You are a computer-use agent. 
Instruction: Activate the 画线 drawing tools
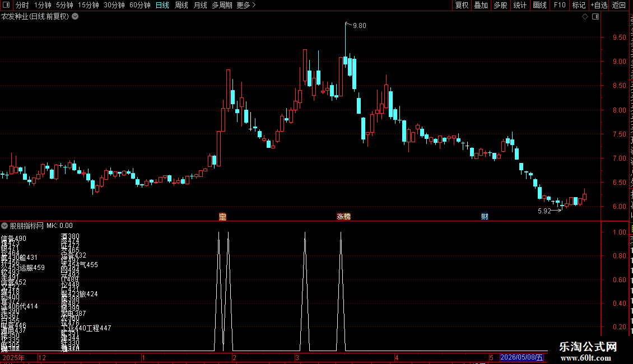pyautogui.click(x=540, y=5)
